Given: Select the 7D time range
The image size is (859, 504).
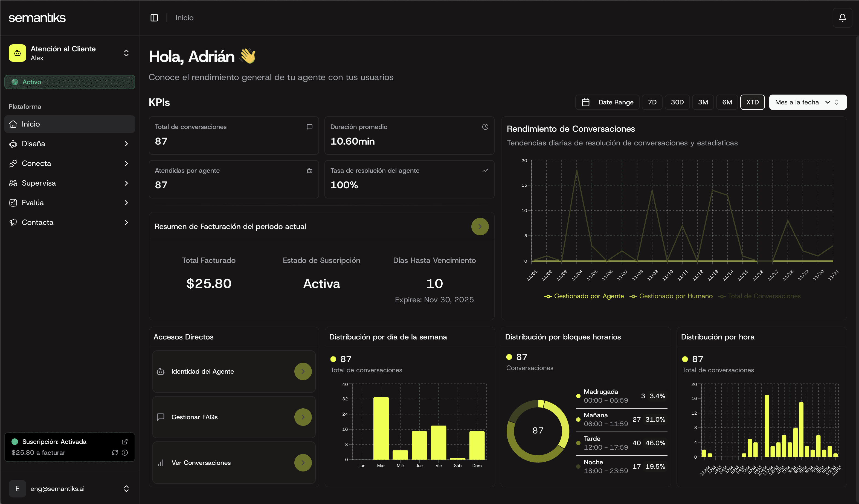Looking at the screenshot, I should pos(652,102).
